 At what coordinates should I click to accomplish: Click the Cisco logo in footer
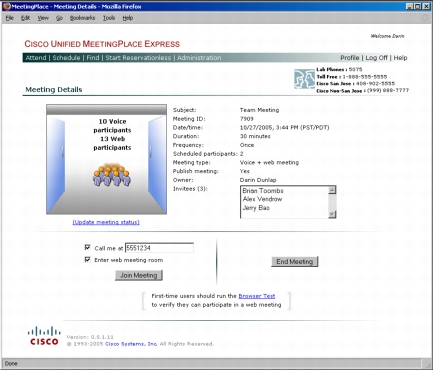(x=44, y=336)
